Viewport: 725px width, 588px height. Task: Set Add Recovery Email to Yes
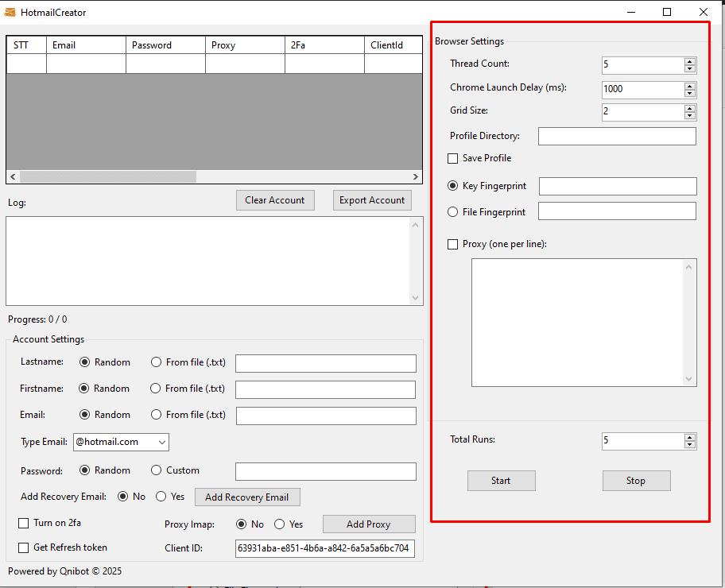click(161, 497)
